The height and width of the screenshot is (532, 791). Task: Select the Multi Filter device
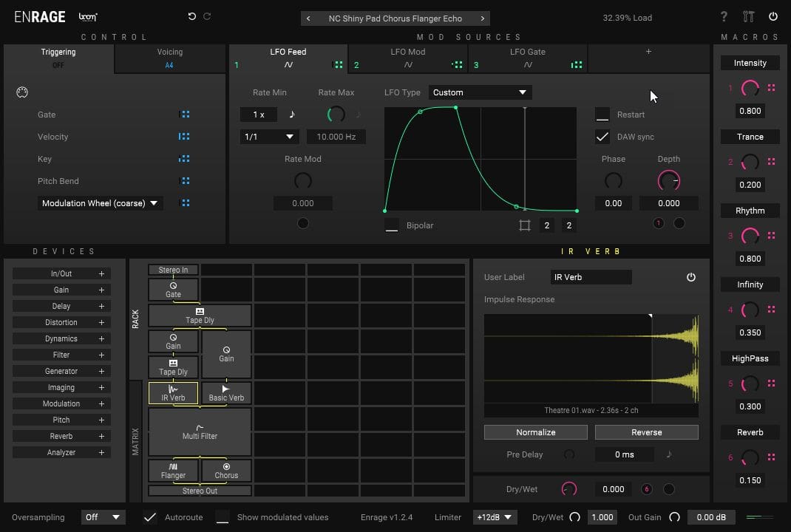[200, 432]
